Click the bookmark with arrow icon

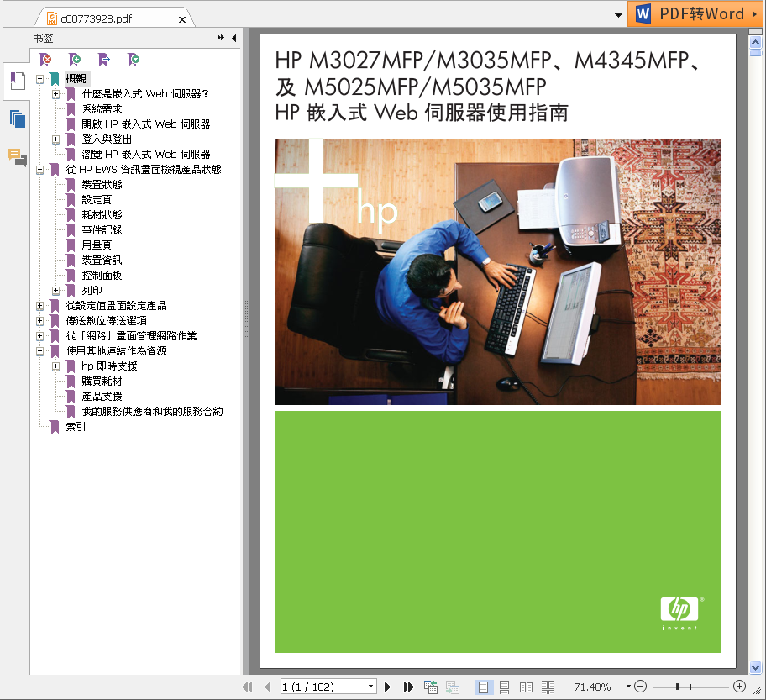pos(104,60)
